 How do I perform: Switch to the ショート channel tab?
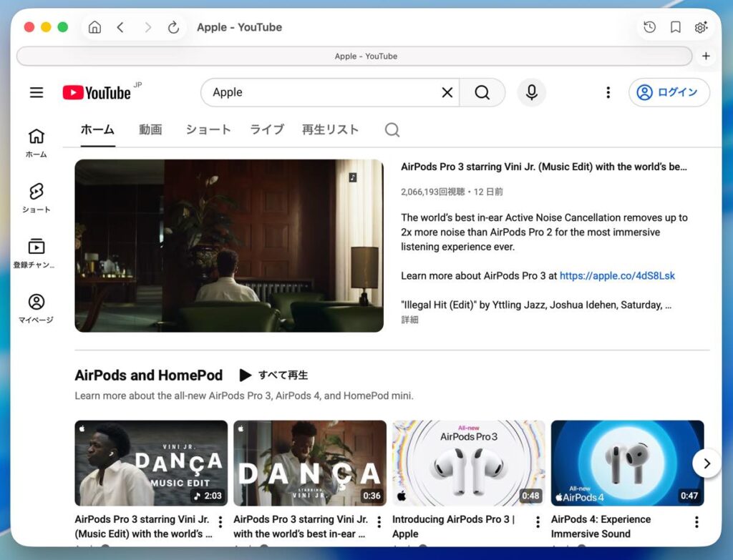coord(208,130)
